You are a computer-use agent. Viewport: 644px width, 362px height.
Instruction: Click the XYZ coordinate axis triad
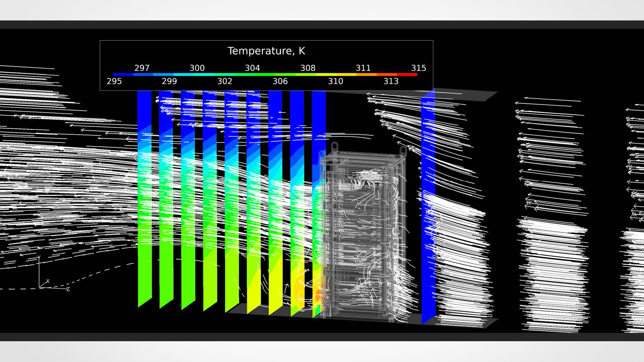pos(54,273)
